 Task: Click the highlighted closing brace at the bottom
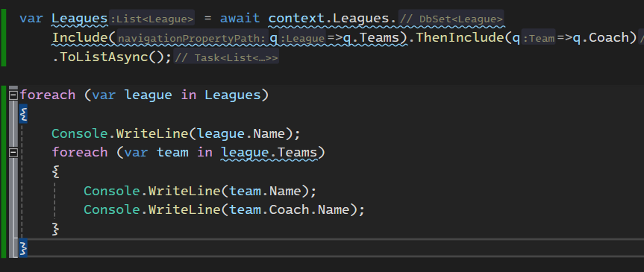point(23,248)
